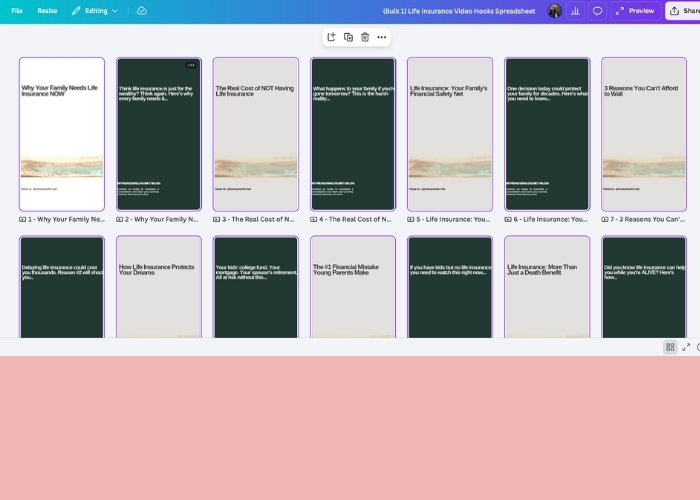Screen dimensions: 700x500
Task: Click the design title Life Insurance Video Hooks
Action: pyautogui.click(x=459, y=11)
